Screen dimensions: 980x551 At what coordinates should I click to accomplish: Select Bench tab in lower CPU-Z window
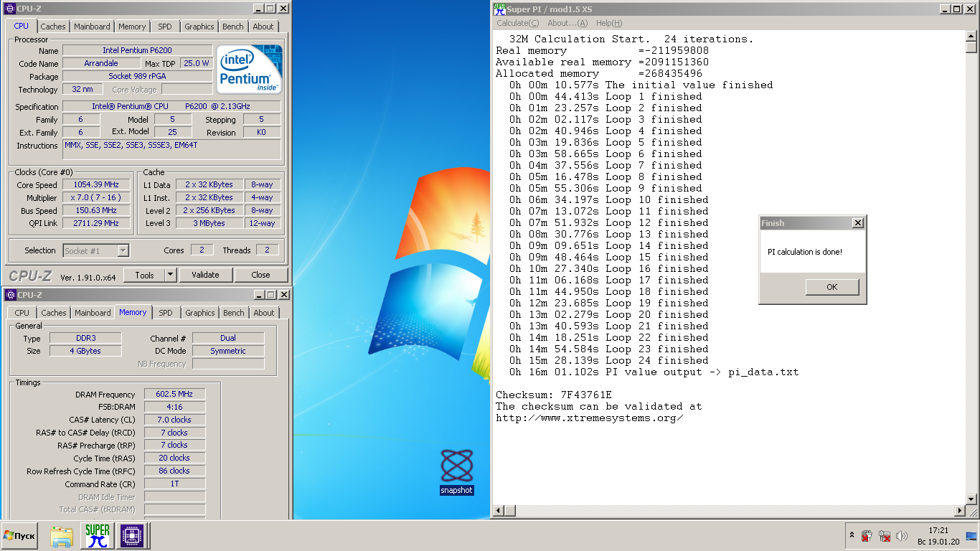click(234, 313)
